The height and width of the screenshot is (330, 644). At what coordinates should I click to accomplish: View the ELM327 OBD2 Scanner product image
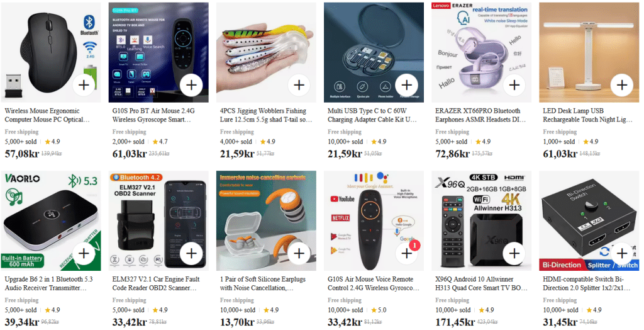point(158,220)
